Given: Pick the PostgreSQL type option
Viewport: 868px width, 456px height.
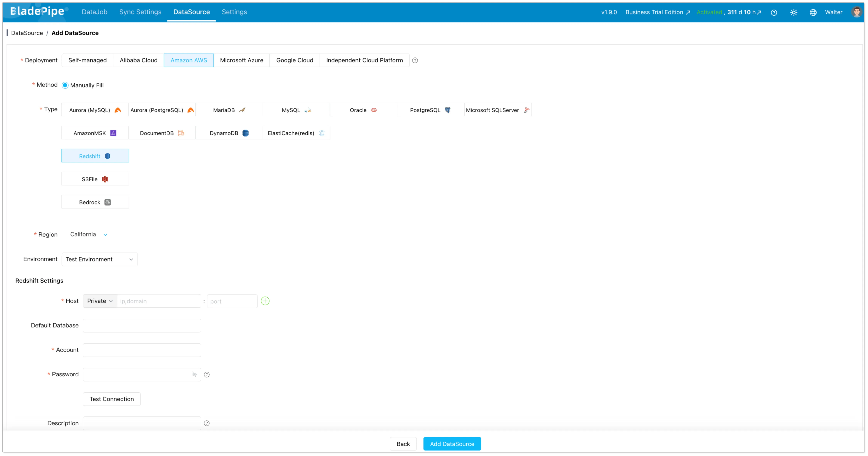Looking at the screenshot, I should pyautogui.click(x=430, y=110).
